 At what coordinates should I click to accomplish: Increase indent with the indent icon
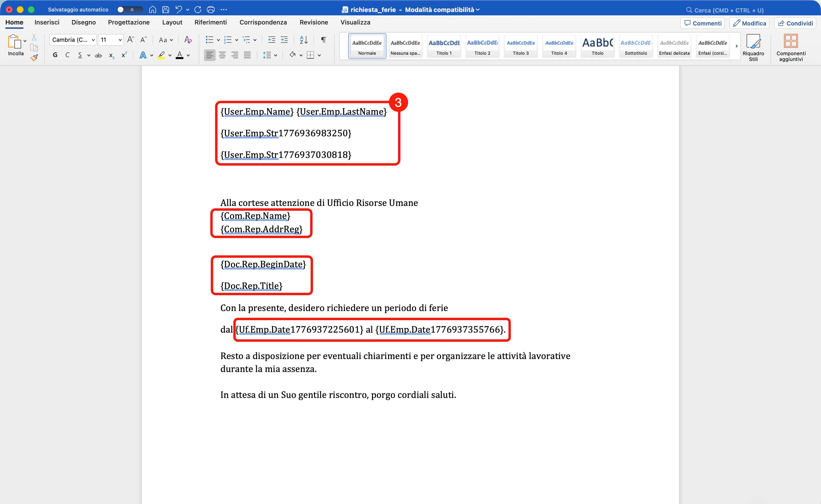tap(284, 40)
